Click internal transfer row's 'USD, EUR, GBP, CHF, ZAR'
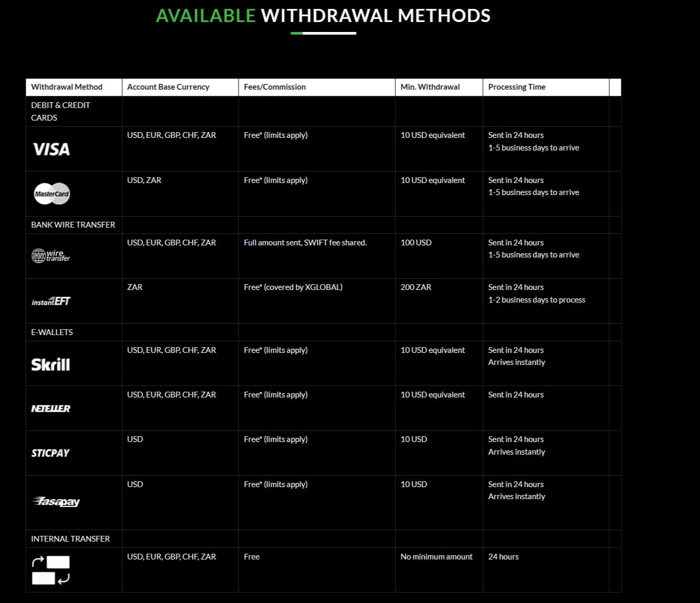 point(171,556)
